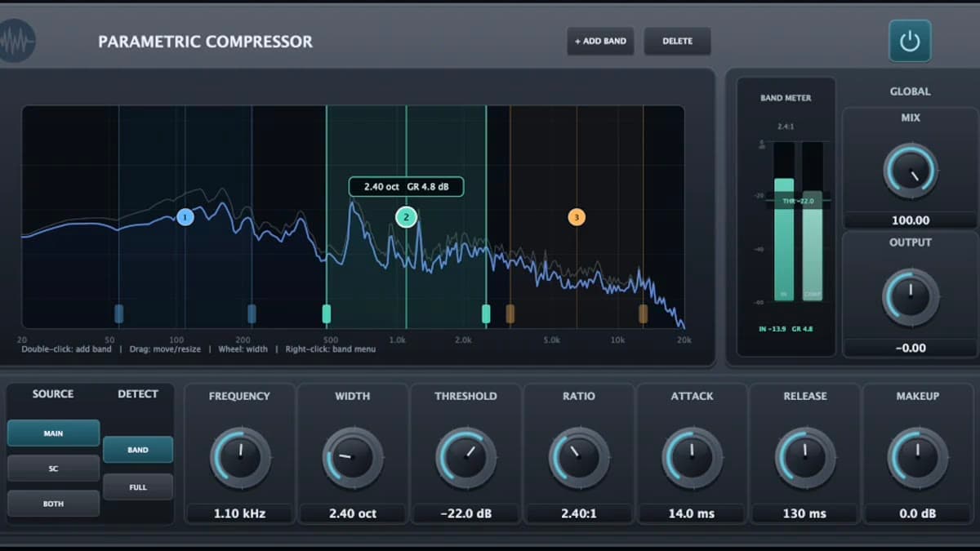Click band 3 left edge handle
The image size is (980, 551).
(510, 313)
